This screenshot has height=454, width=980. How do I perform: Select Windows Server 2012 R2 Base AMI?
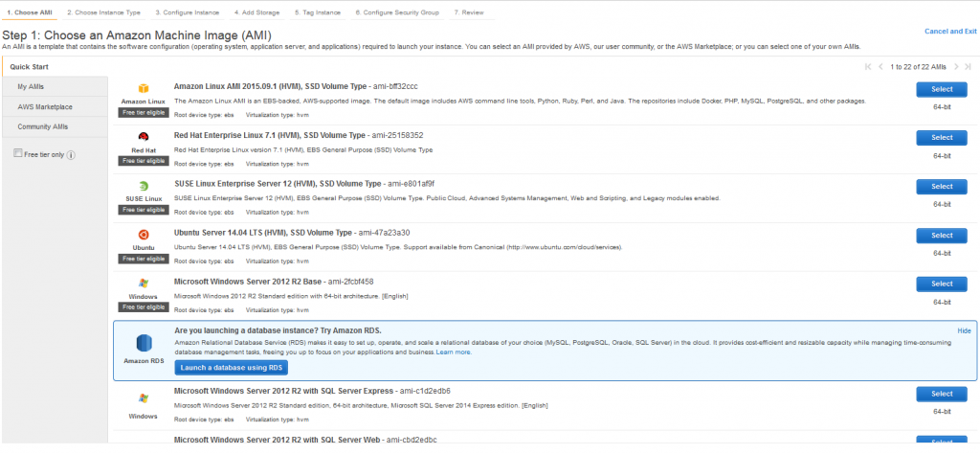(942, 284)
